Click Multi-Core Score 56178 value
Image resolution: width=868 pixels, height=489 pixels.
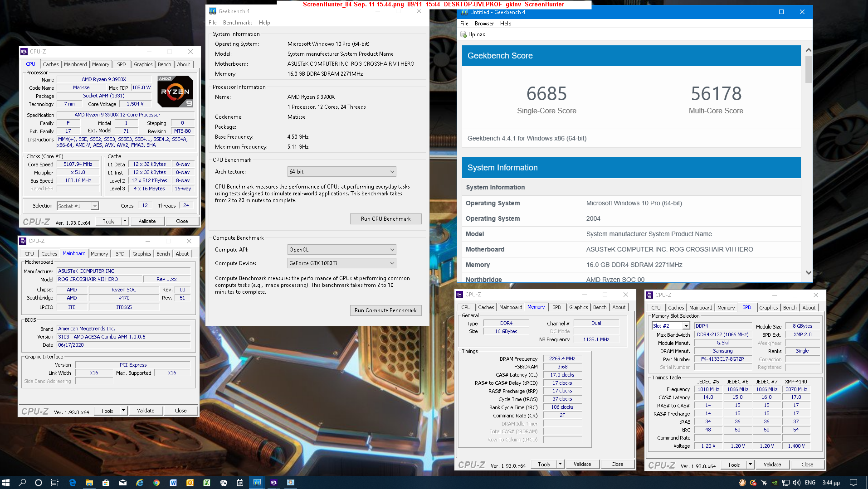click(716, 94)
